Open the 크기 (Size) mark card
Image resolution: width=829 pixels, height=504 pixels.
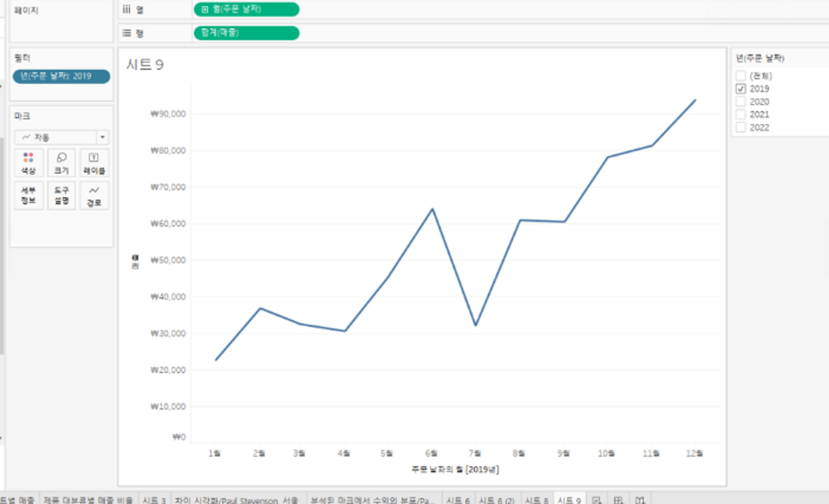click(x=61, y=163)
